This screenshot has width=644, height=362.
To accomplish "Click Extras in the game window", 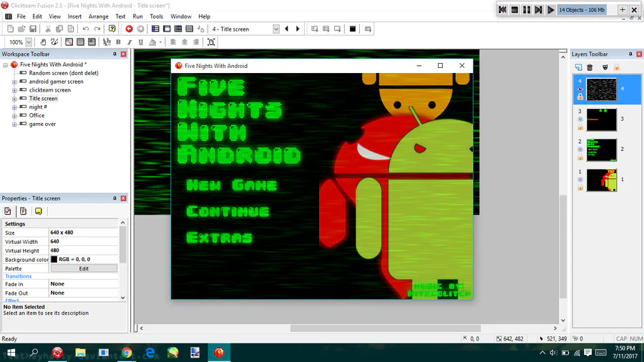I will pos(220,238).
